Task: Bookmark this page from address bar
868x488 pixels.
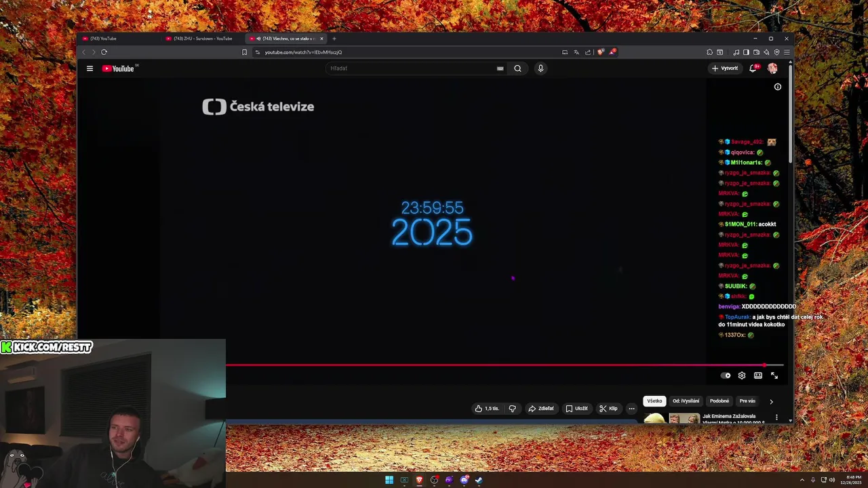Action: [244, 52]
